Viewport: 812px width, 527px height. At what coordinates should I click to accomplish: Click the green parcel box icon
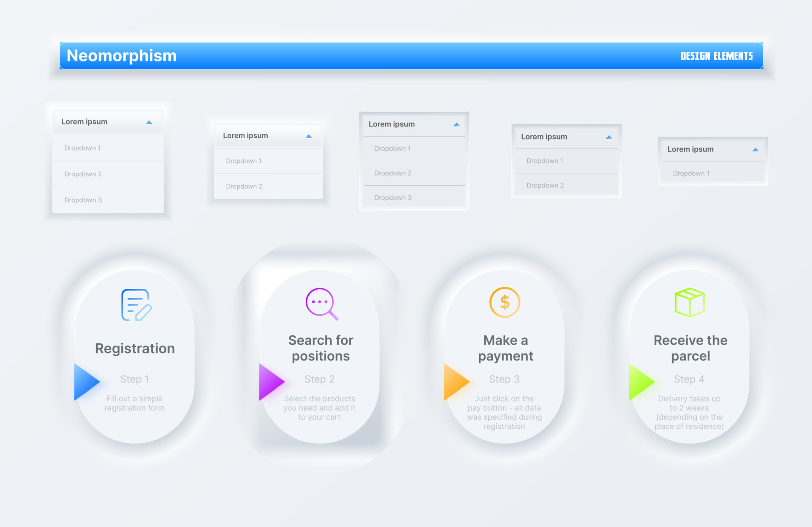[x=689, y=302]
